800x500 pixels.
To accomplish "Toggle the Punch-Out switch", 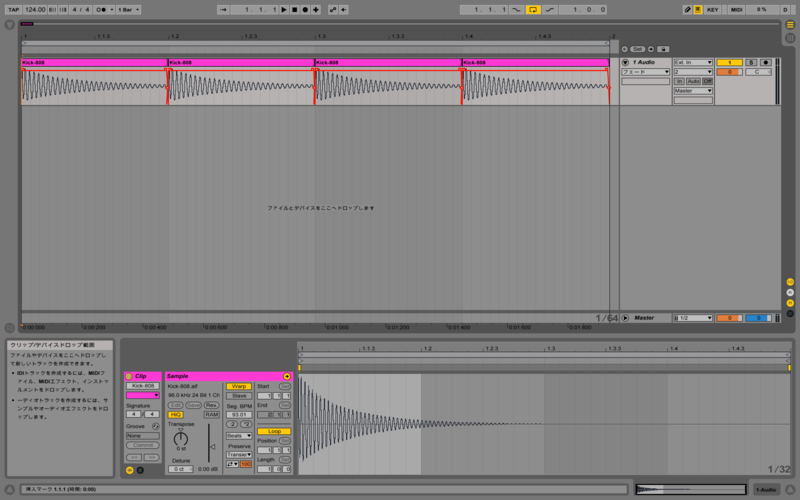I will click(549, 10).
